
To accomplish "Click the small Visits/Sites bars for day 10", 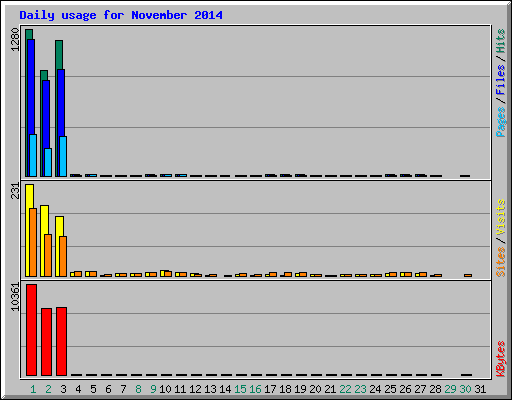I will [x=166, y=273].
